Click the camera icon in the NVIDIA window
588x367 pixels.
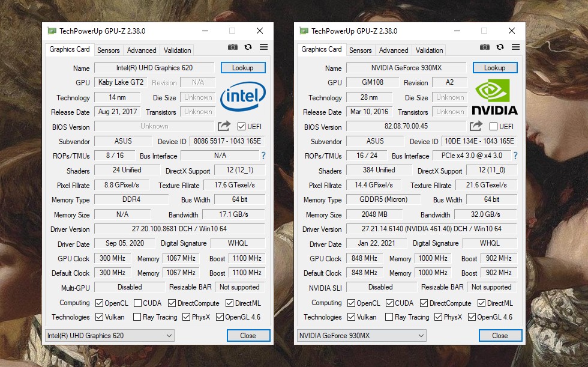point(485,47)
